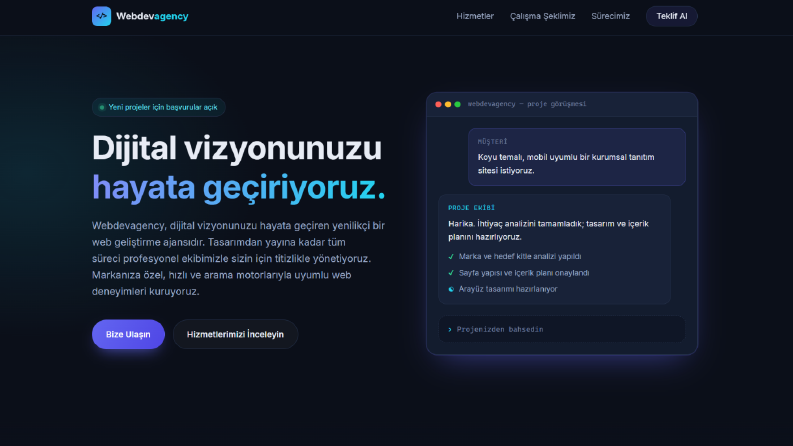Screen dimensions: 793x446
Task: Click 'Marka ve hedef kitle analizi yapıldı' text
Action: pyautogui.click(x=520, y=256)
